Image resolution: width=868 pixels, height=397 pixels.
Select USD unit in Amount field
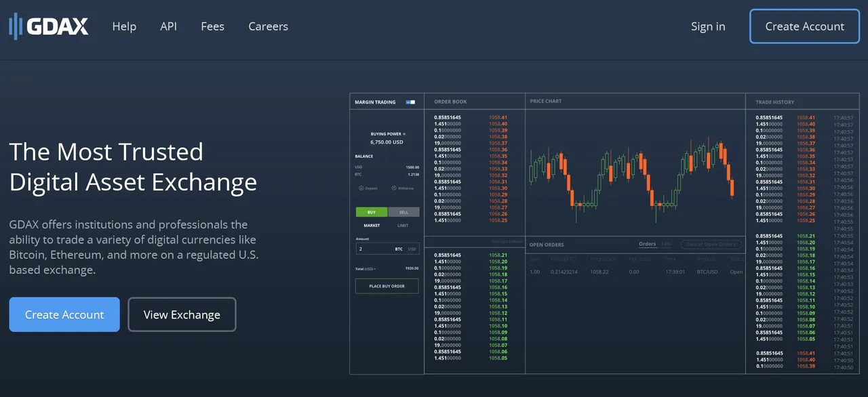tap(412, 249)
